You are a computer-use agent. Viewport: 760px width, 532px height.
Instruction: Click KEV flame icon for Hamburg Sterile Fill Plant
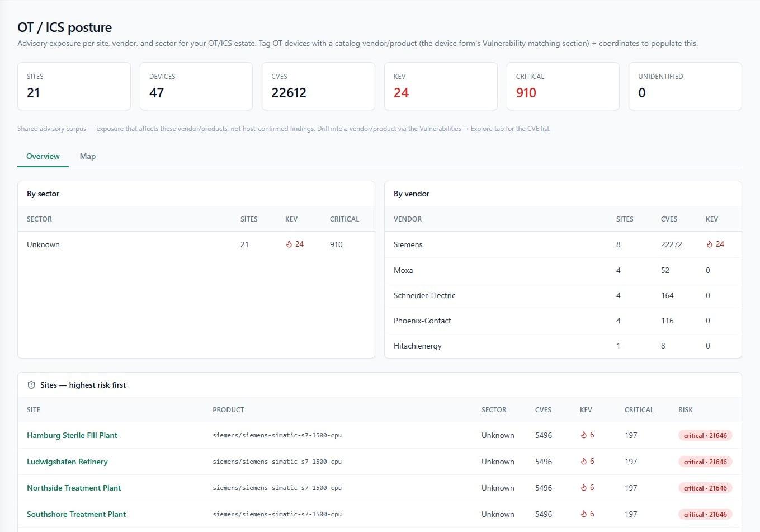click(584, 435)
